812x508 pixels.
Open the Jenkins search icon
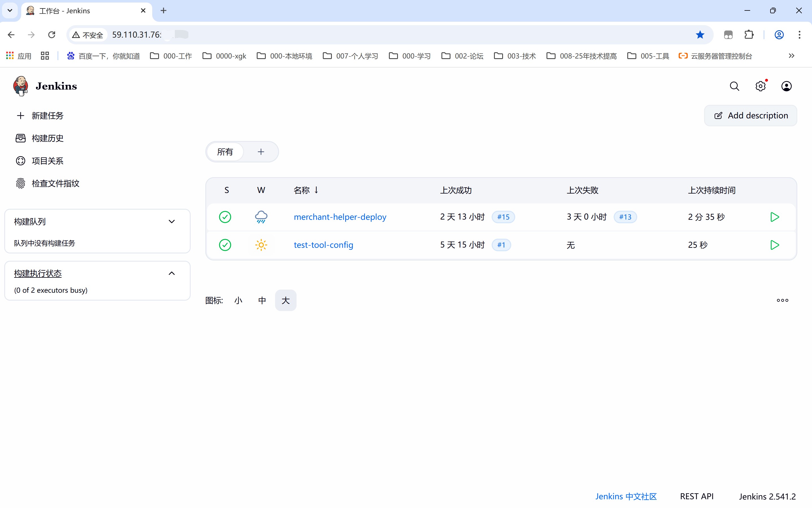coord(734,86)
